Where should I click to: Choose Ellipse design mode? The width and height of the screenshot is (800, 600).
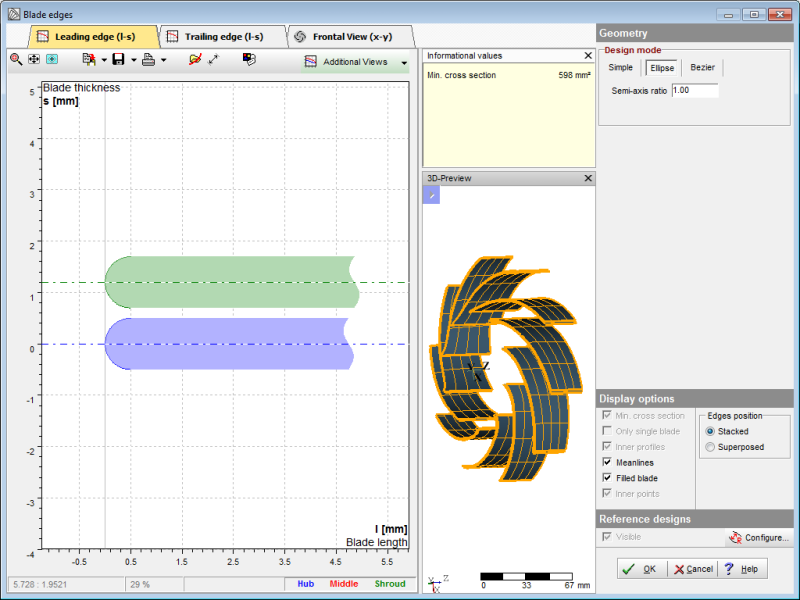[662, 68]
